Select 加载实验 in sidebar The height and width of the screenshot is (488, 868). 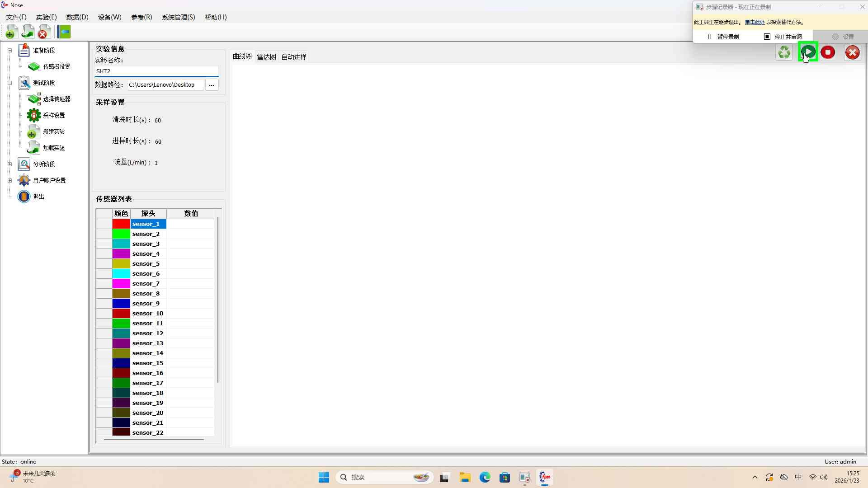53,148
